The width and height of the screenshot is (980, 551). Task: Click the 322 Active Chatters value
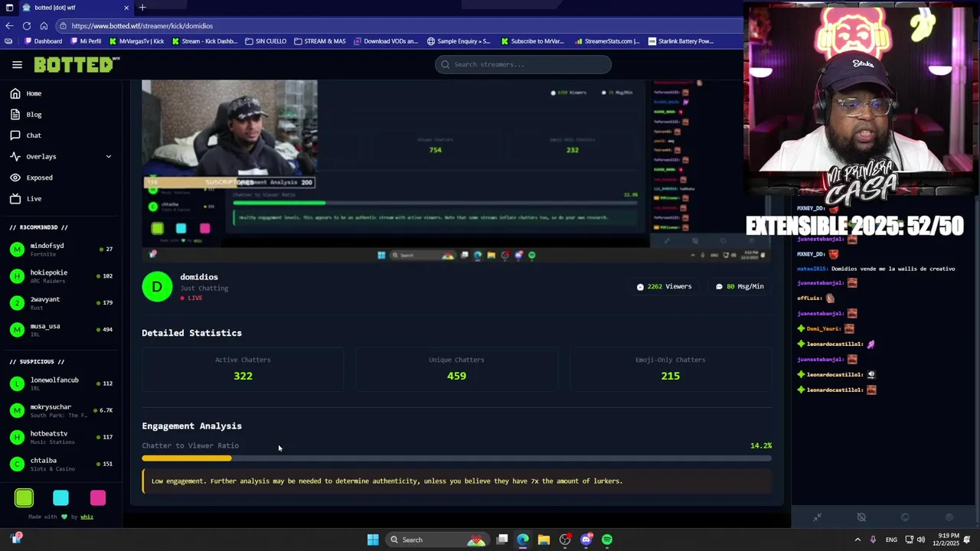click(243, 376)
